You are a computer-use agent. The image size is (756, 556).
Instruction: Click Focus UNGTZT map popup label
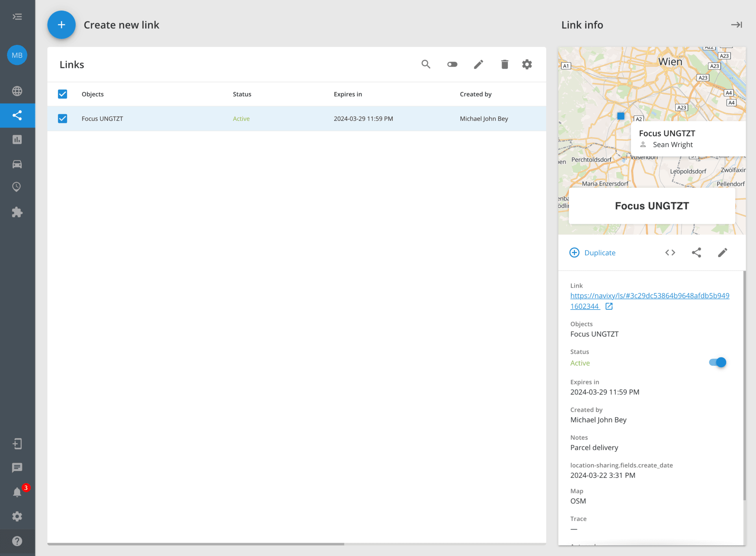coord(667,133)
